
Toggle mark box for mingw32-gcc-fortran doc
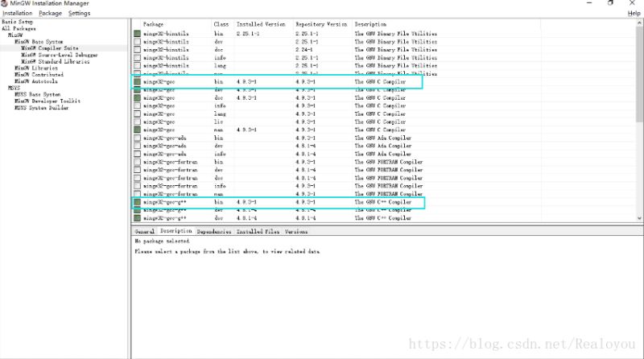point(137,178)
